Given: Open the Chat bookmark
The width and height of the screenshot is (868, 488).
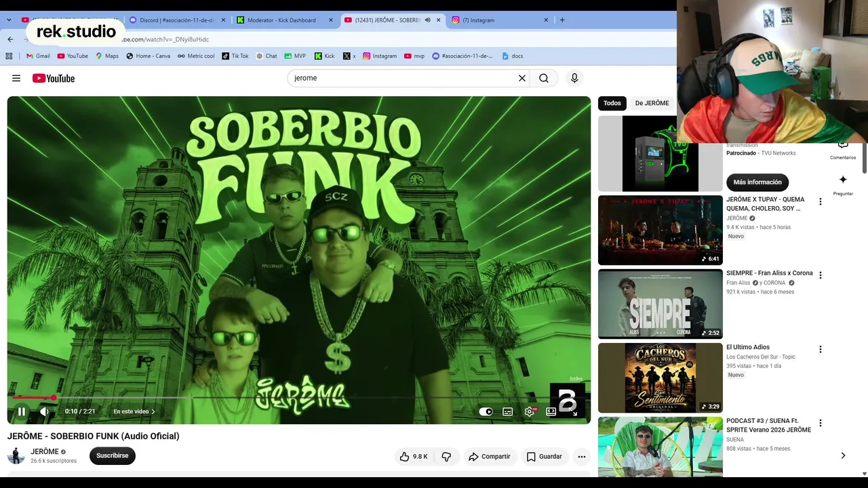Looking at the screenshot, I should [267, 56].
